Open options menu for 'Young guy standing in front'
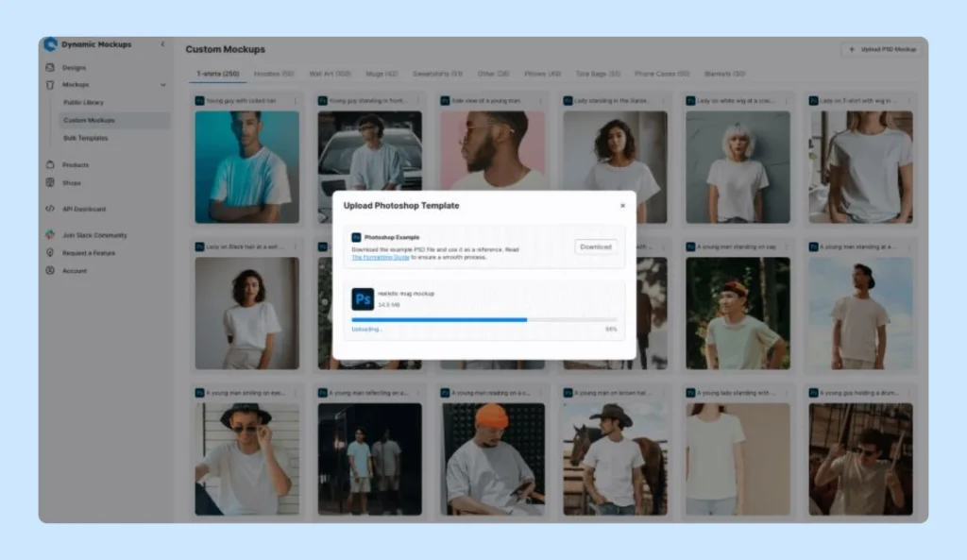The height and width of the screenshot is (560, 967). [x=418, y=100]
